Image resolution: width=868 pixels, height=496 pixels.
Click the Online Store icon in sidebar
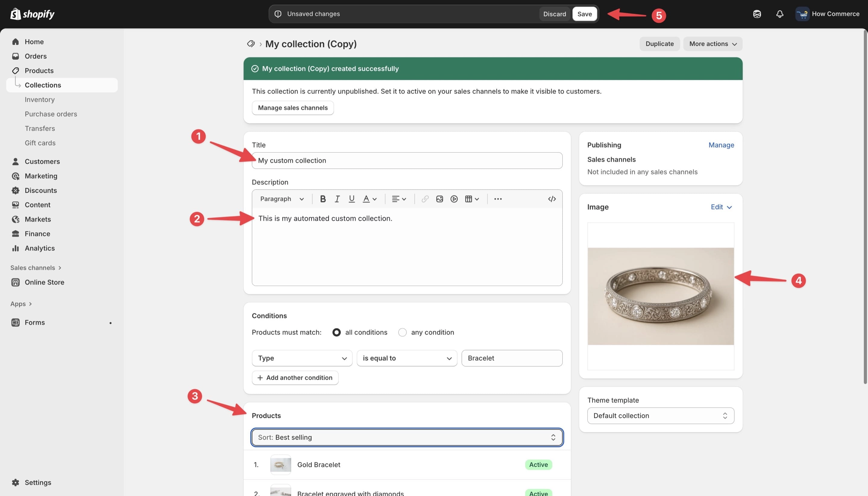(x=15, y=282)
